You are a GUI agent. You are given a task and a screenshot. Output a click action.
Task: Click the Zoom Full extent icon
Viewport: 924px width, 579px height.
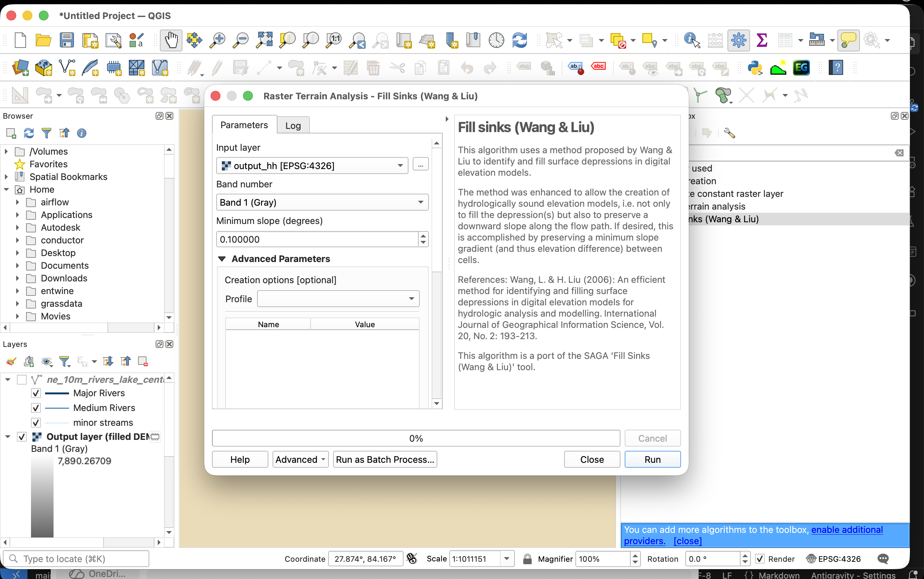coord(264,40)
